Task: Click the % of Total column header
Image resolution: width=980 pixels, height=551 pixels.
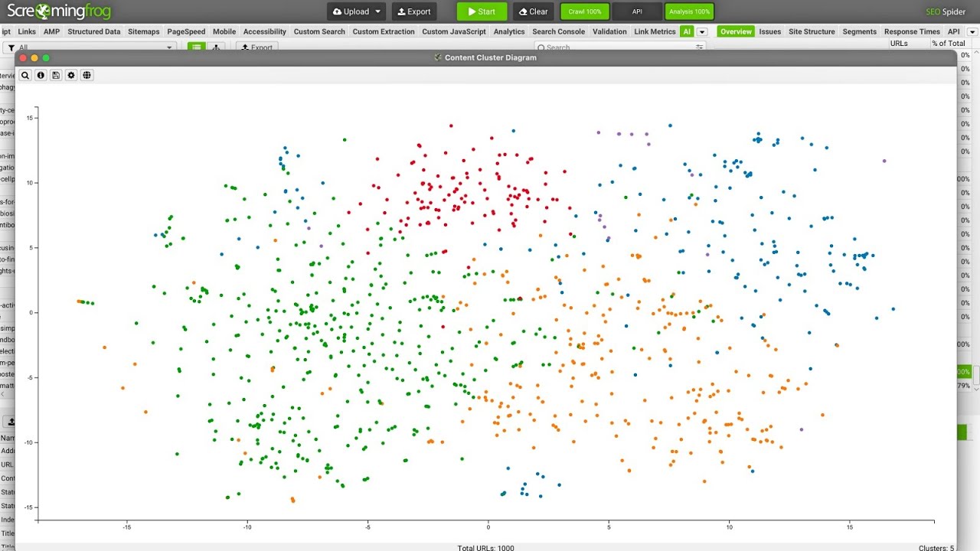Action: click(949, 44)
